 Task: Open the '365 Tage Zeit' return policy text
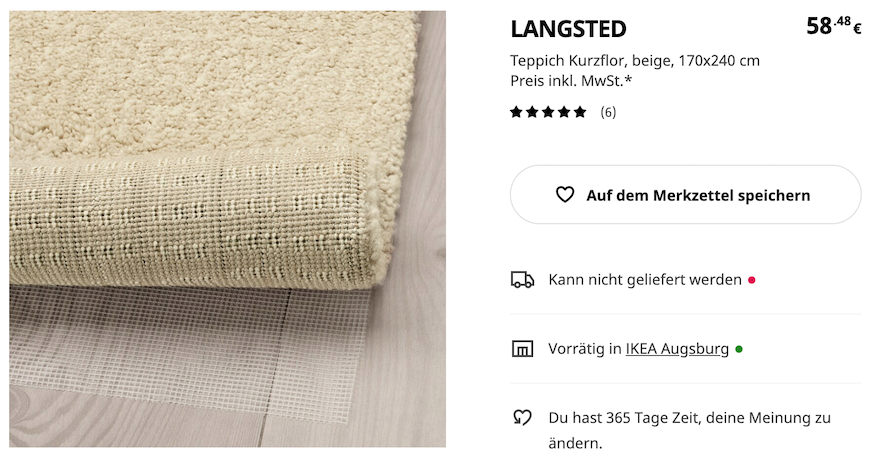tap(689, 430)
